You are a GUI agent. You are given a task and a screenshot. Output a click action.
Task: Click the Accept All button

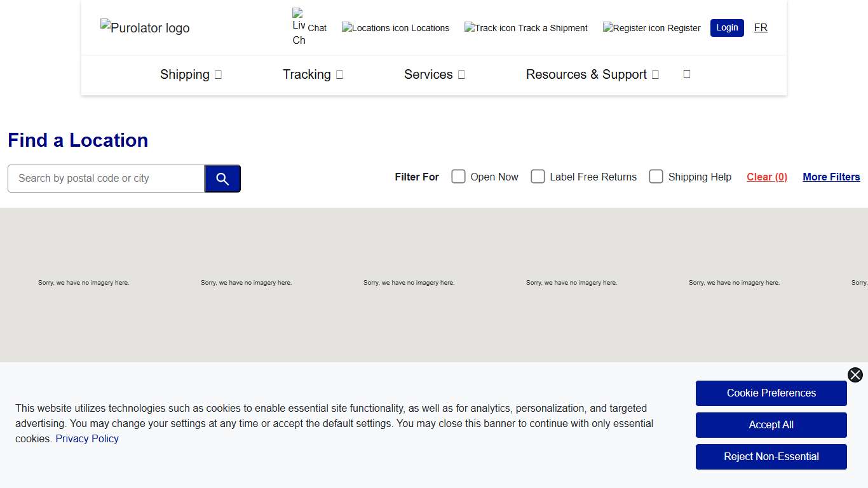coord(771,424)
